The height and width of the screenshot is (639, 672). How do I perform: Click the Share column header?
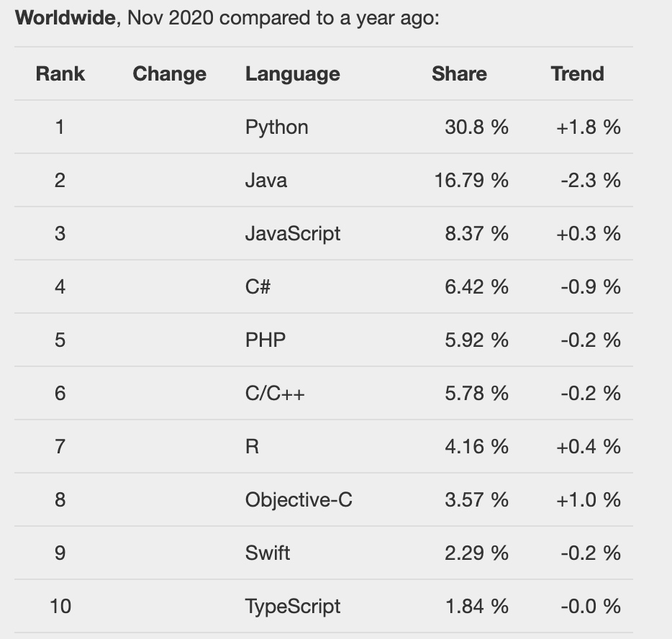pos(459,74)
